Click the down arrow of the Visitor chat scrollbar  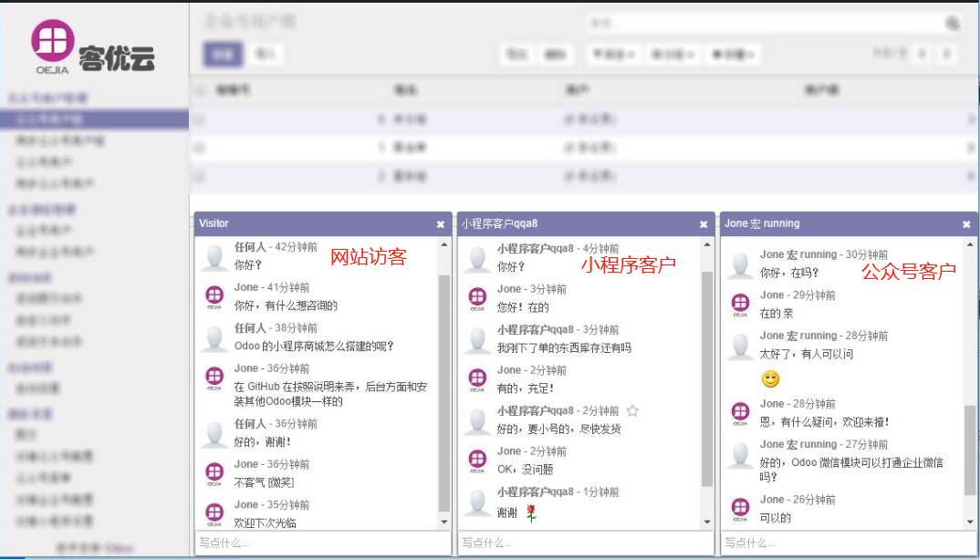[x=444, y=522]
